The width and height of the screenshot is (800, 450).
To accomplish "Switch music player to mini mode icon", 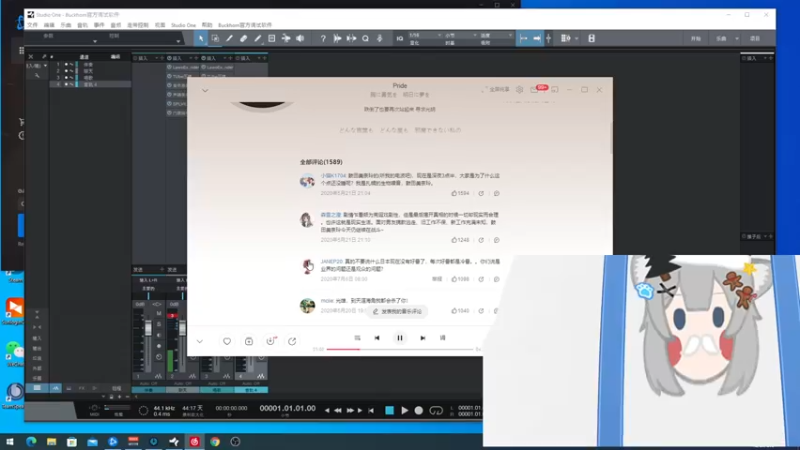I will 555,90.
